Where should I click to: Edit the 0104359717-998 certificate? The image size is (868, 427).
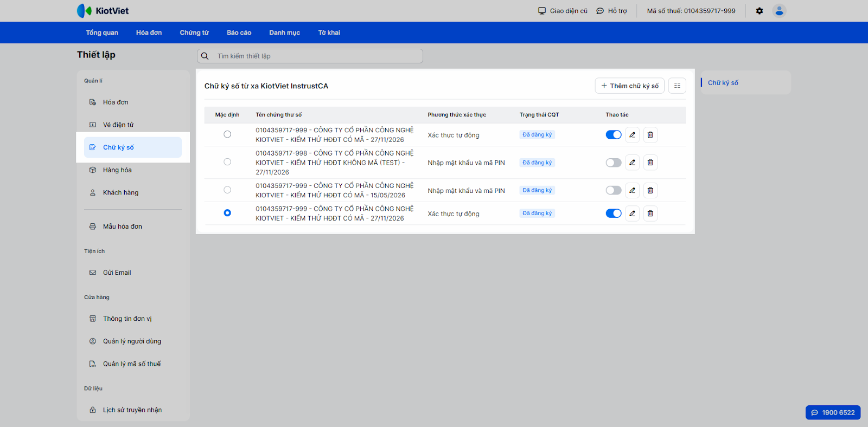[x=632, y=163]
